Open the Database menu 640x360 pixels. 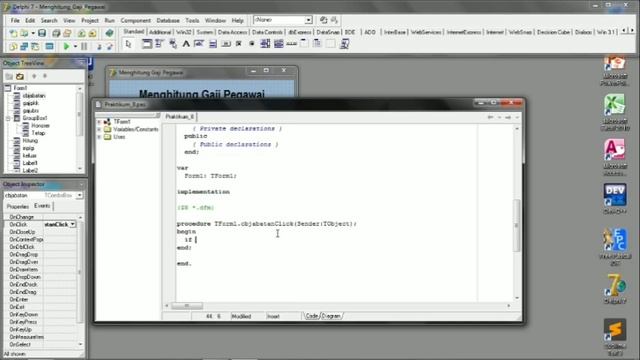pyautogui.click(x=168, y=20)
